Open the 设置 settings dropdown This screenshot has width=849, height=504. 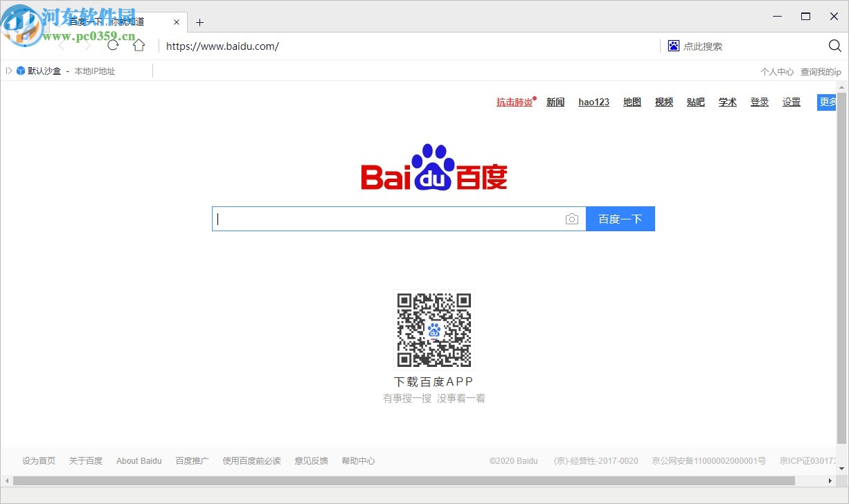[791, 102]
